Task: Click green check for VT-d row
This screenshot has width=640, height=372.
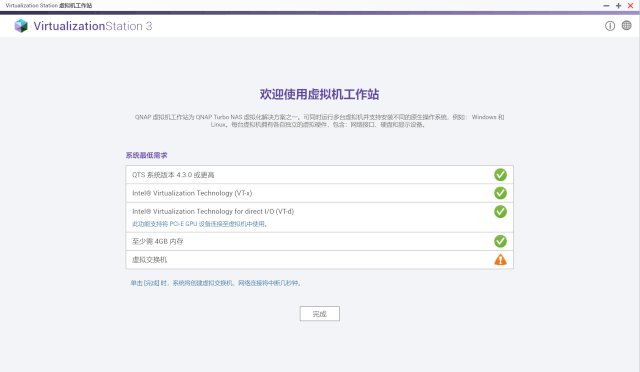Action: tap(500, 212)
